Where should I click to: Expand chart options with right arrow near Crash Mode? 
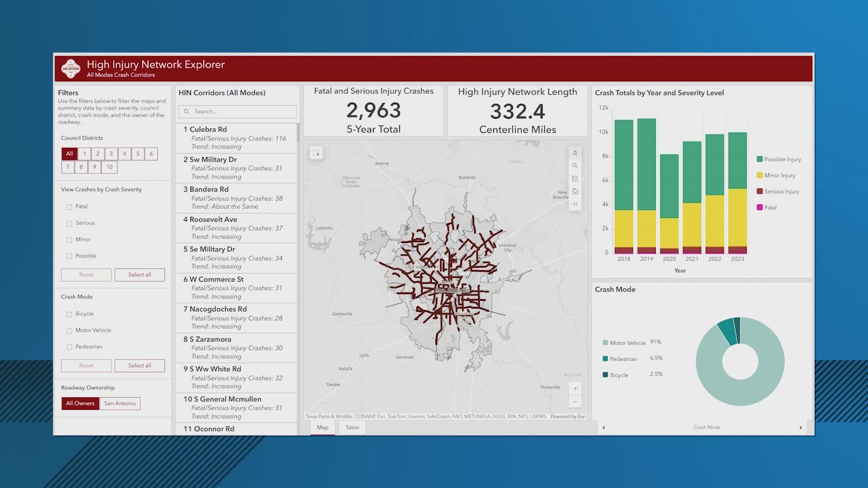[x=801, y=427]
